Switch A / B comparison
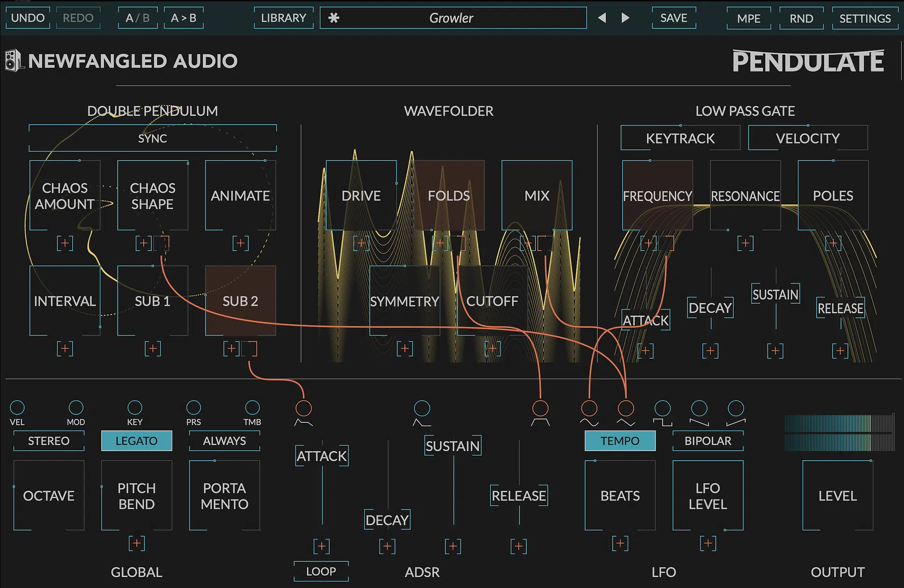This screenshot has height=588, width=904. tap(137, 18)
